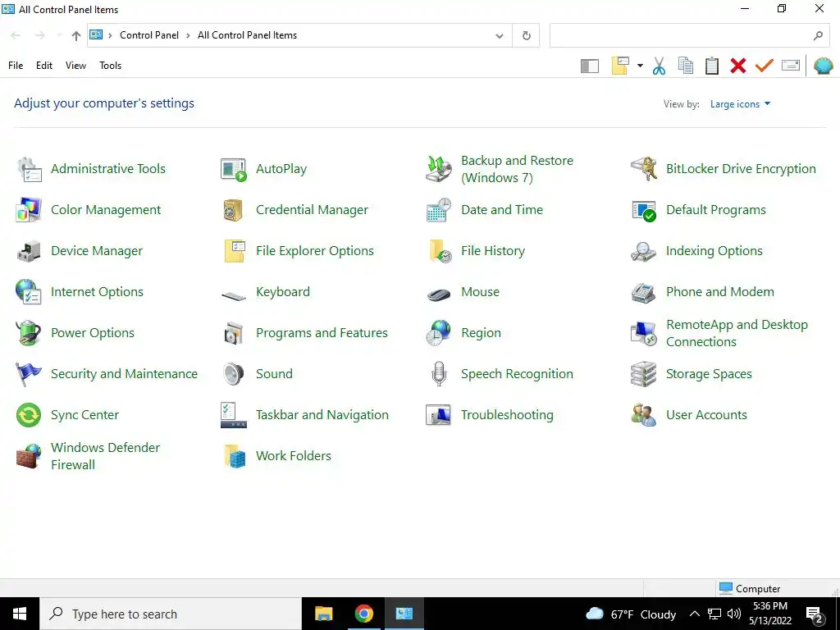
Task: Open the Phone and Modem icon
Action: point(643,293)
